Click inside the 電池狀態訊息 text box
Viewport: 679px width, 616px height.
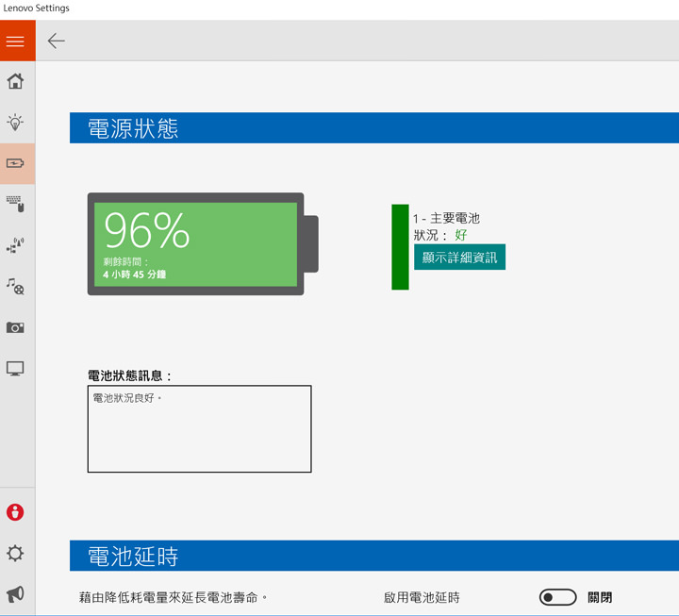199,428
